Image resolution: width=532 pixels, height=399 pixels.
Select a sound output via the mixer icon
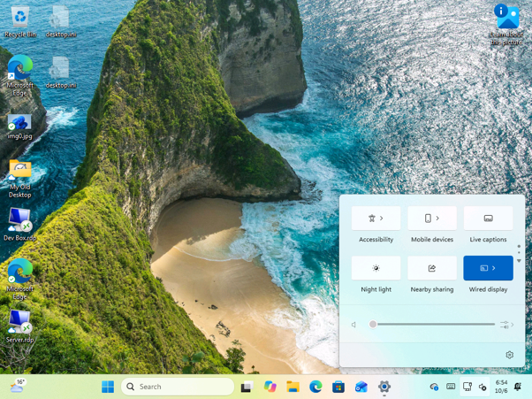click(x=506, y=325)
